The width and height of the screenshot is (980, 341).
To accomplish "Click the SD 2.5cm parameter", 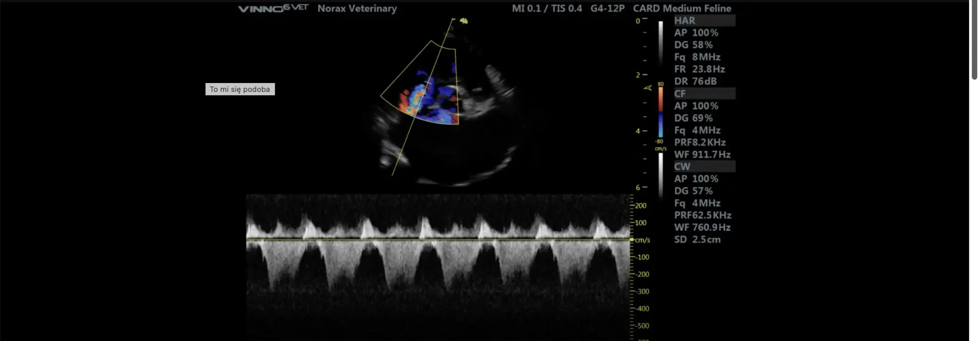I will pyautogui.click(x=697, y=240).
